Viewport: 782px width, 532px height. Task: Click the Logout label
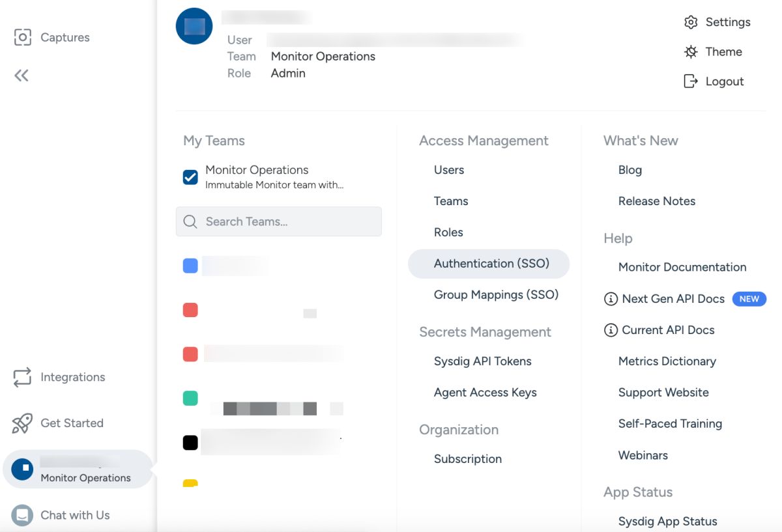(x=725, y=81)
